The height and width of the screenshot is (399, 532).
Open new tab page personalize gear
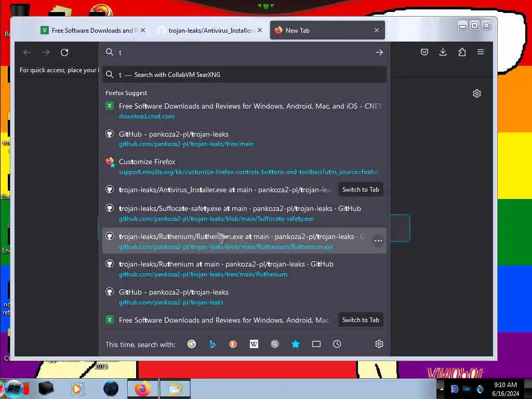[x=477, y=94]
